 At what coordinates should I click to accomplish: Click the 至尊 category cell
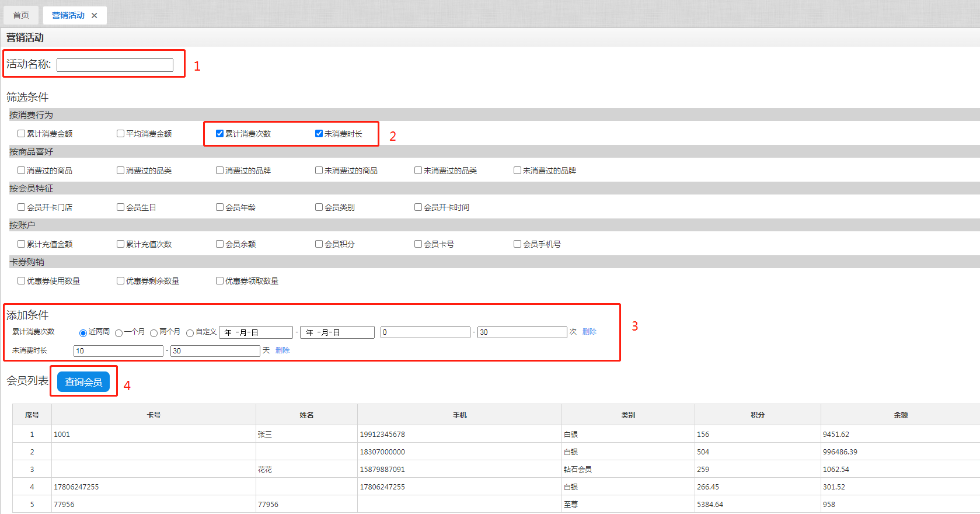(629, 505)
